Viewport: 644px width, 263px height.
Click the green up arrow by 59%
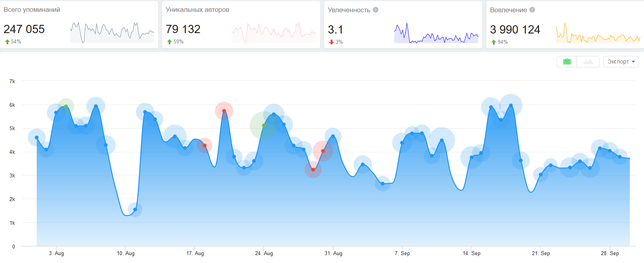[169, 42]
